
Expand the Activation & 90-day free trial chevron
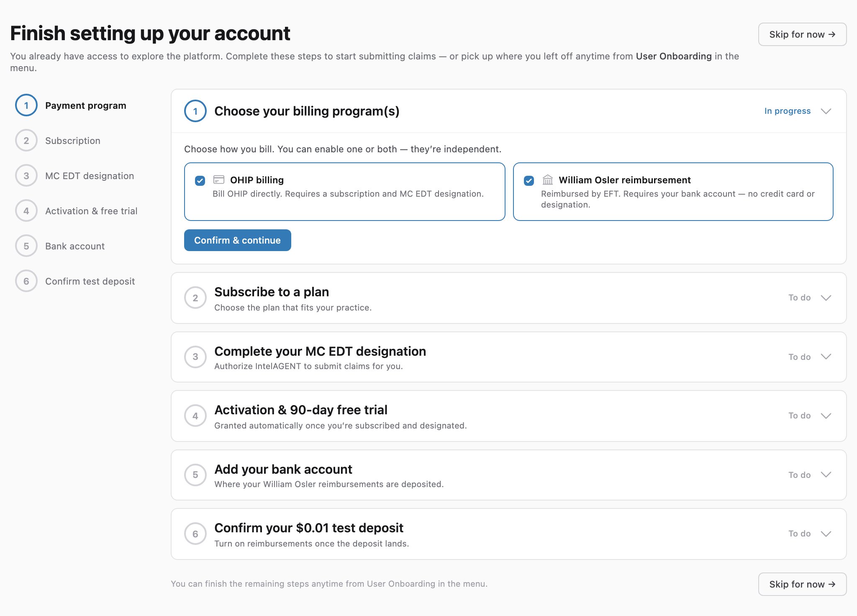click(x=826, y=416)
